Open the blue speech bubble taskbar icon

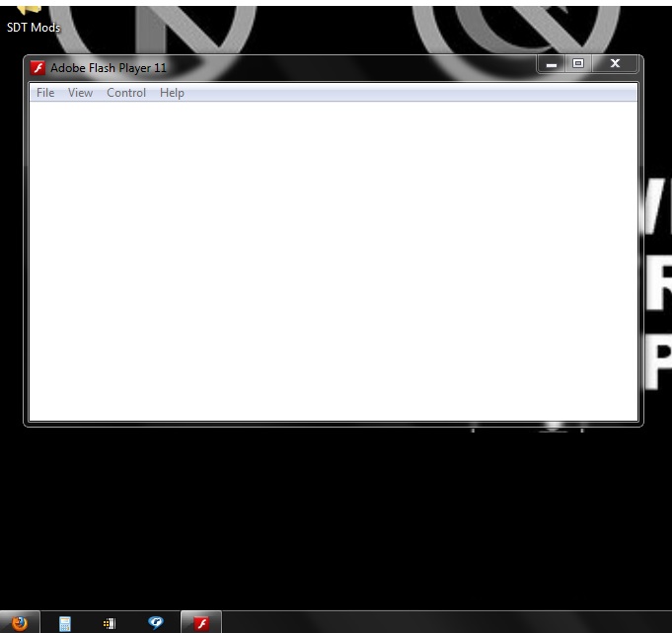coord(155,623)
